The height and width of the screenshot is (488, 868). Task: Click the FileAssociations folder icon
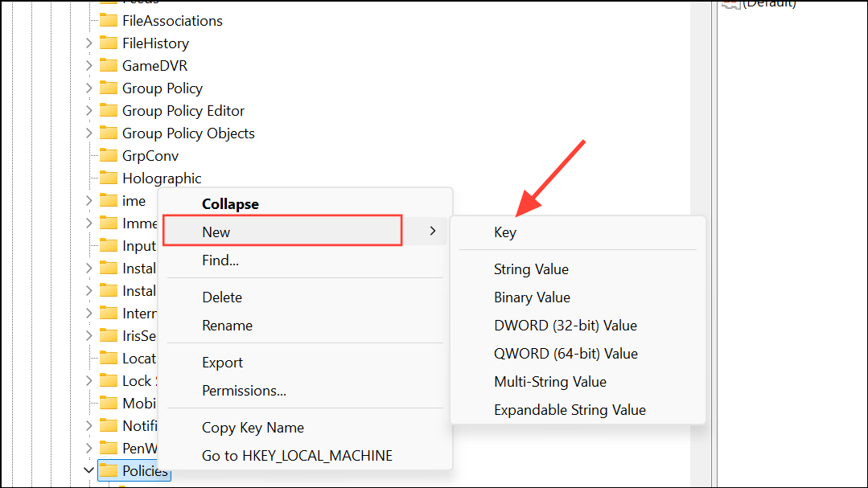point(108,20)
